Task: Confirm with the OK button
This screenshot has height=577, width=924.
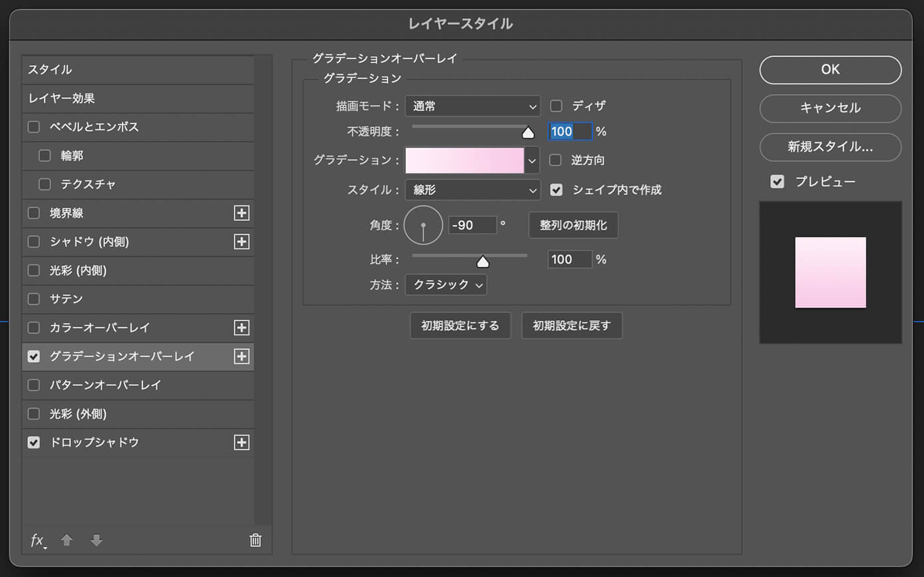Action: (x=830, y=69)
